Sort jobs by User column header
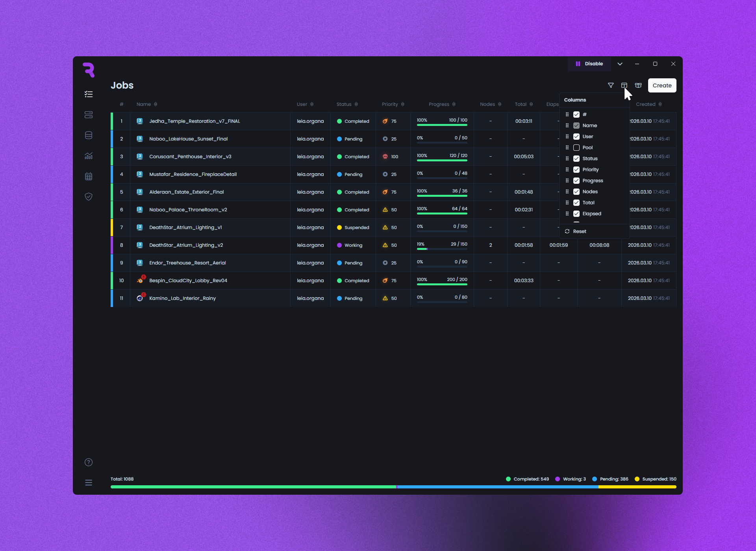 [305, 104]
